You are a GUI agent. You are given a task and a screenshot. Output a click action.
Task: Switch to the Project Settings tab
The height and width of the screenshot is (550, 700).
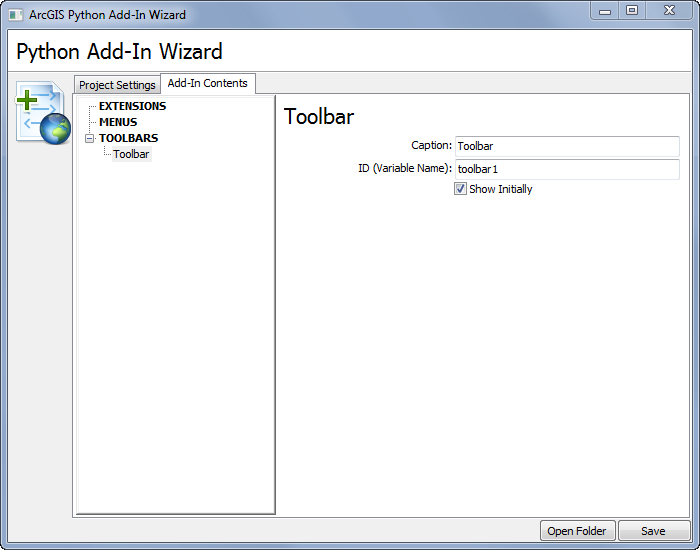tap(117, 85)
